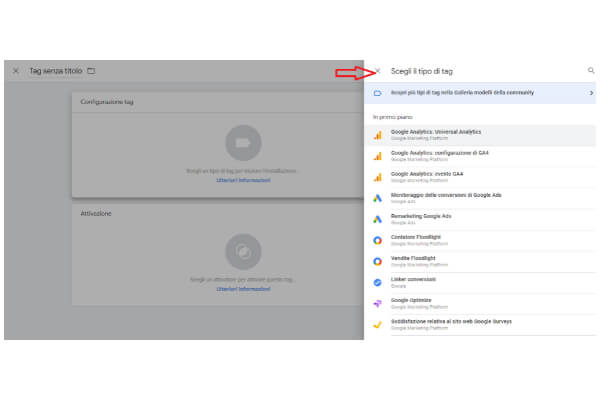Click the community gallery tag icon
The height and width of the screenshot is (400, 600).
[378, 93]
